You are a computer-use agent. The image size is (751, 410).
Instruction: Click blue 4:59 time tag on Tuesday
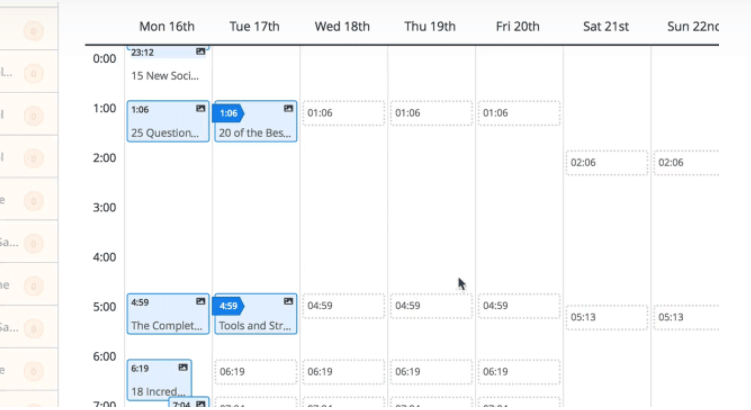click(228, 306)
